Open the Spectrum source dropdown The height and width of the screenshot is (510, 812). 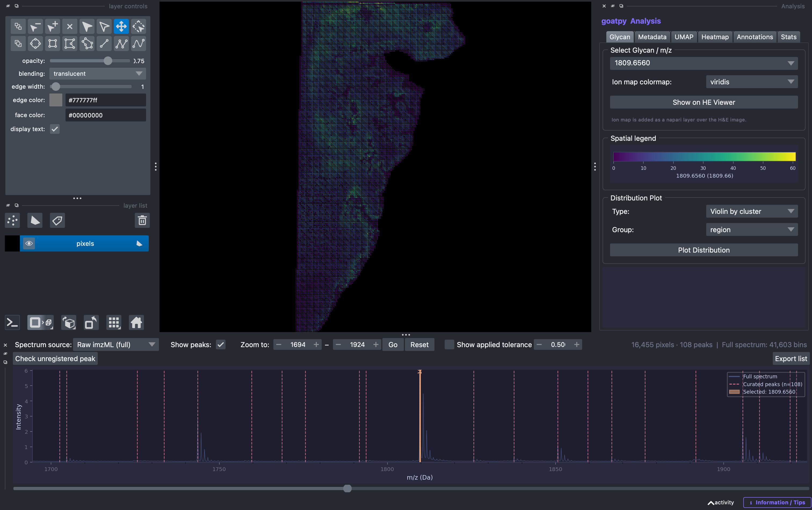[116, 345]
